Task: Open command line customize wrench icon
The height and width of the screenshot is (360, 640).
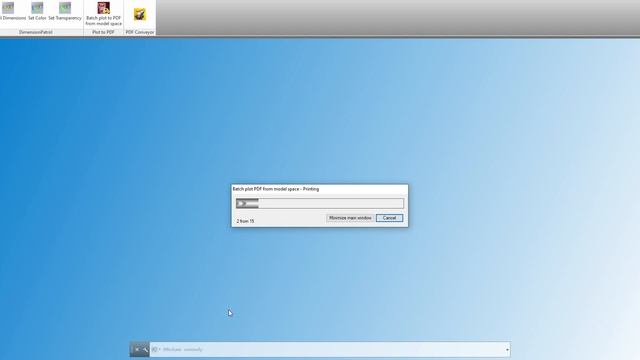Action: [x=144, y=349]
